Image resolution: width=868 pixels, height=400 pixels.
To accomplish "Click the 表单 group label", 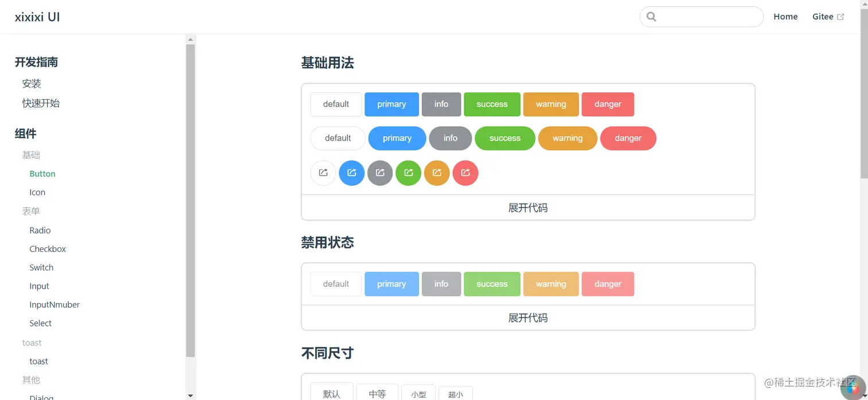I will (x=31, y=211).
